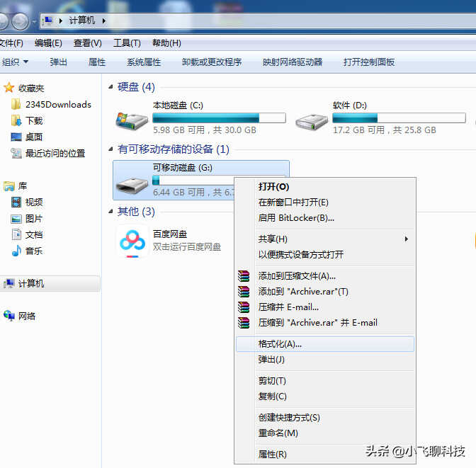Click the 下载 folder icon
The width and height of the screenshot is (476, 468).
[x=16, y=120]
